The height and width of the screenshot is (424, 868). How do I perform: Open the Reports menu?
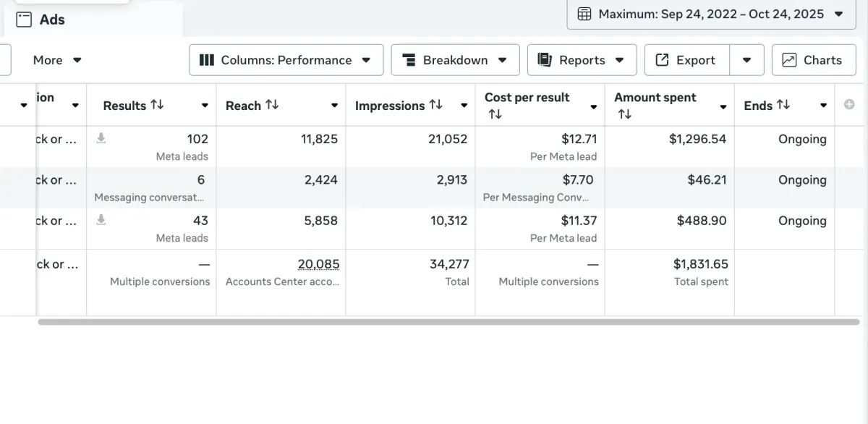pos(582,60)
